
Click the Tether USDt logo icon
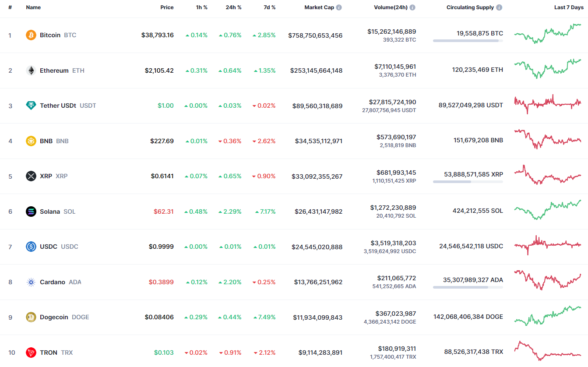tap(31, 106)
